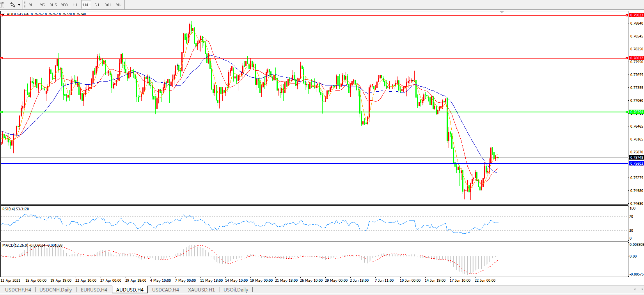Select the red 0.79023 horizontal line label
Screen dimensions: 644x295
click(x=636, y=15)
